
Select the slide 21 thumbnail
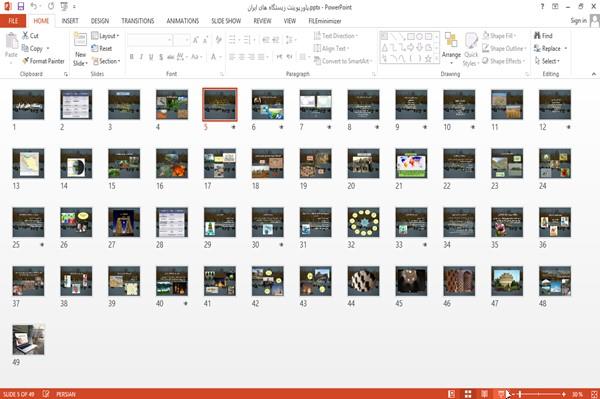pos(411,163)
